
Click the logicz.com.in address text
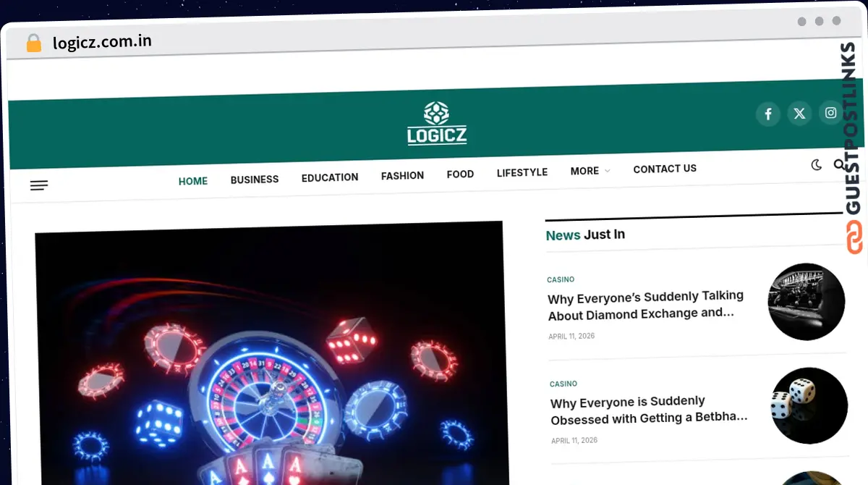[102, 42]
